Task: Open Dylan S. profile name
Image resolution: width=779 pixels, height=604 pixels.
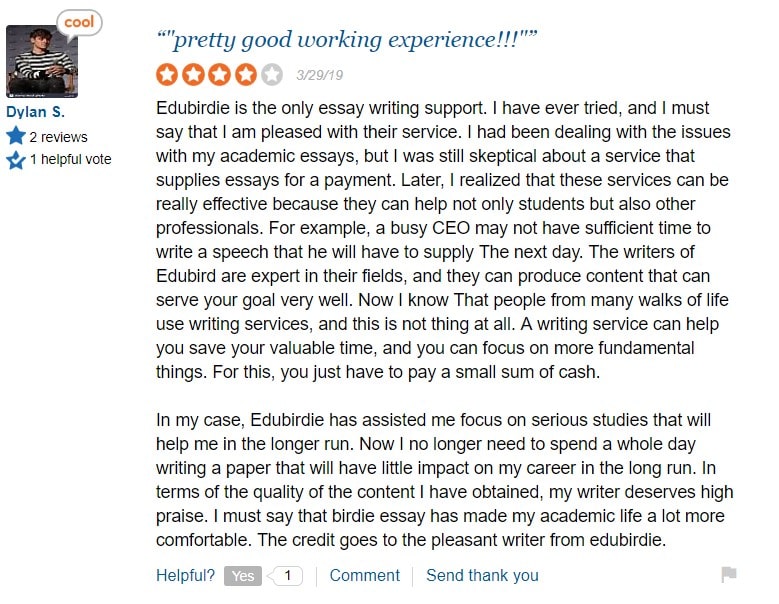Action: (x=35, y=112)
